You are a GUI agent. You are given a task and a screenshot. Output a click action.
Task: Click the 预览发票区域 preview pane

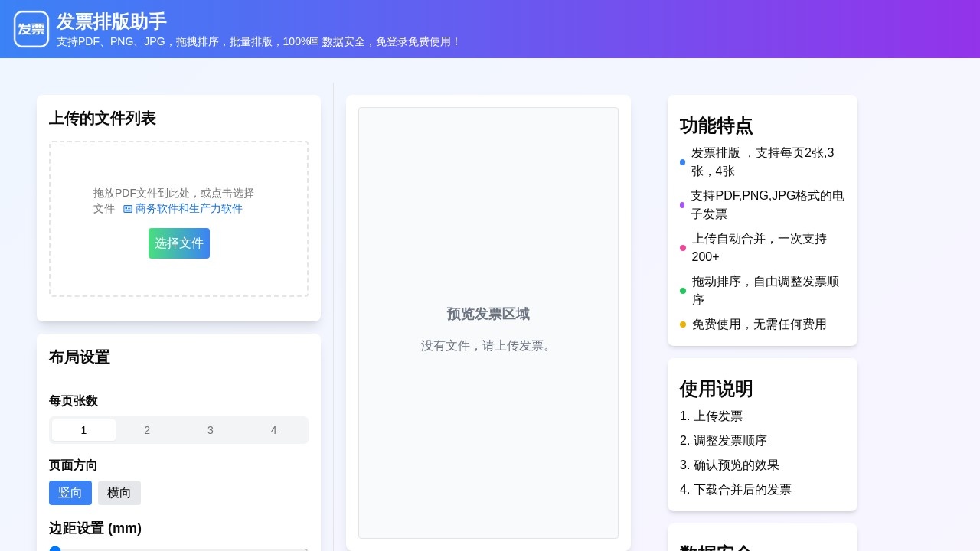tap(488, 323)
